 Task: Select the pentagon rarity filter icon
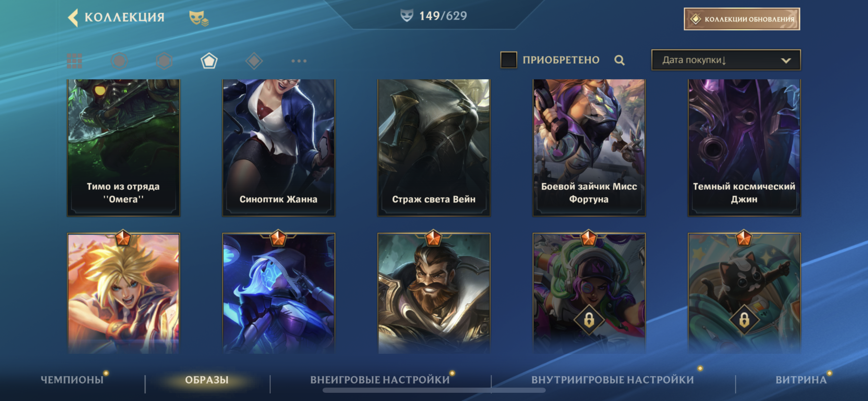point(209,61)
